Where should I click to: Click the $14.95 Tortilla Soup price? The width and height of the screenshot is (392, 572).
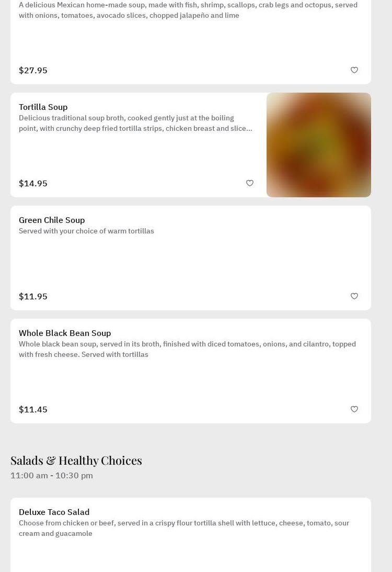pos(33,183)
